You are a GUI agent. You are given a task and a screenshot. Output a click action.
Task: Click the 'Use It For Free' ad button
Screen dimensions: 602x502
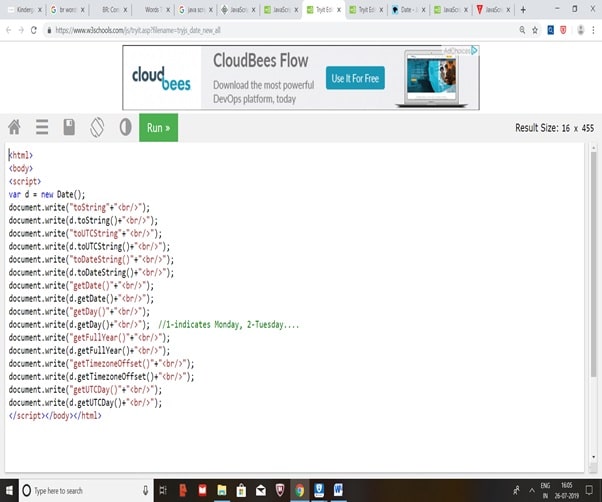(355, 78)
